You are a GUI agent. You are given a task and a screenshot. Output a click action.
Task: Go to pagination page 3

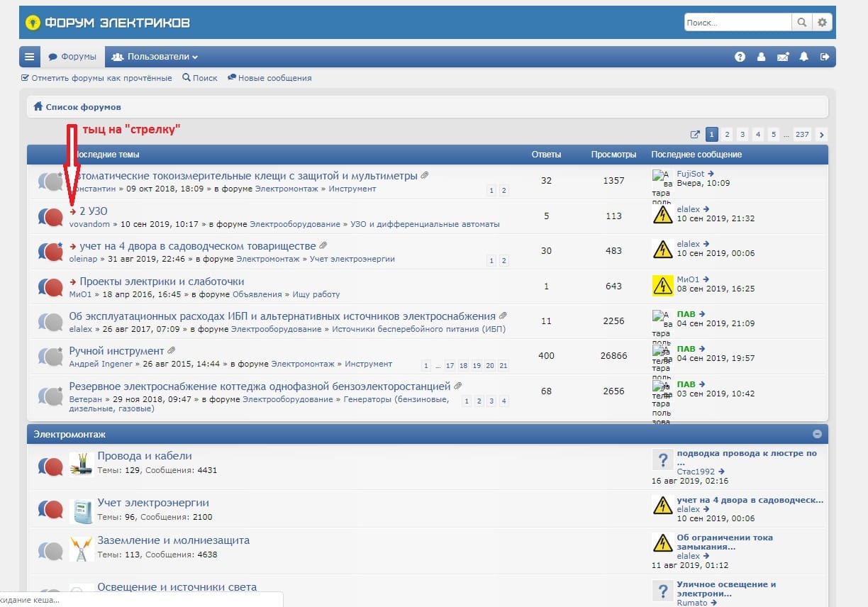click(742, 135)
